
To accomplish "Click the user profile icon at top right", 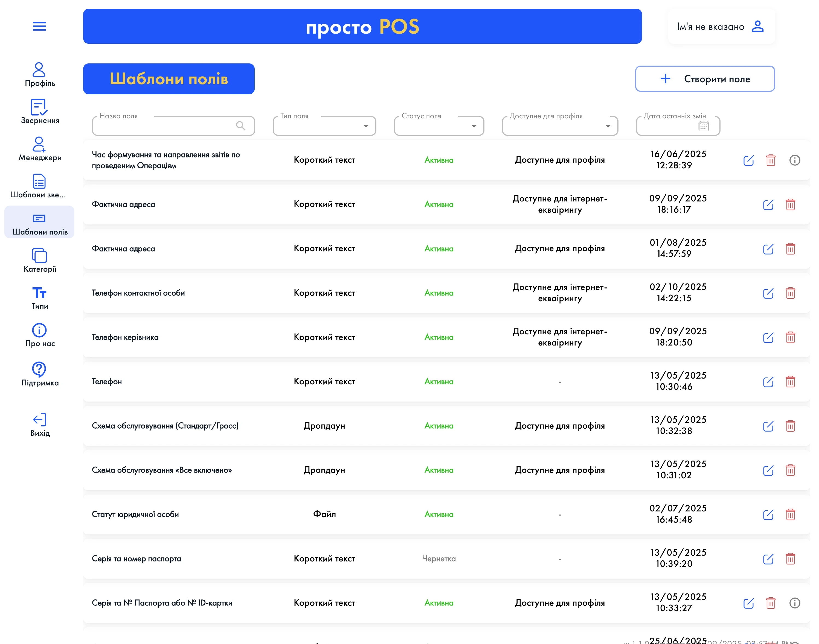I will point(757,27).
